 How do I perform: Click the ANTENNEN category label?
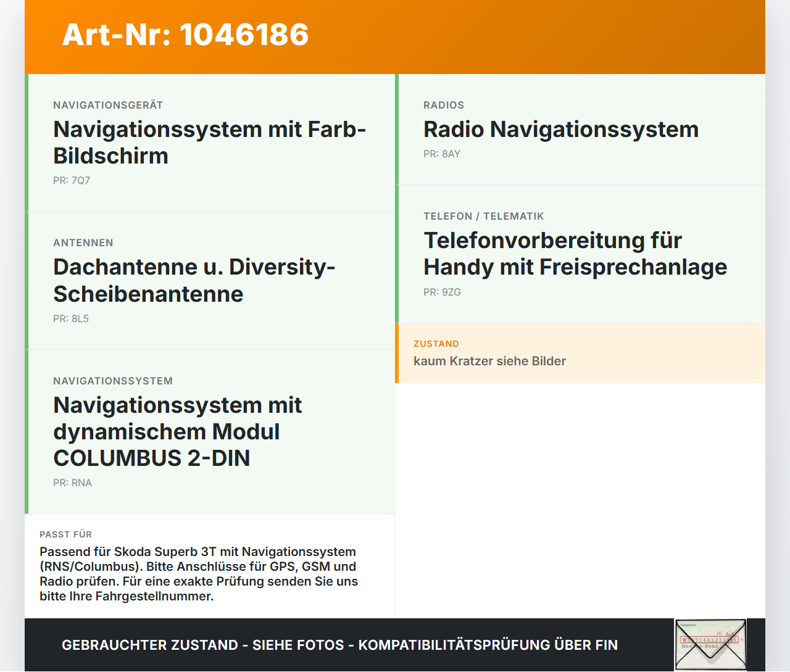83,243
